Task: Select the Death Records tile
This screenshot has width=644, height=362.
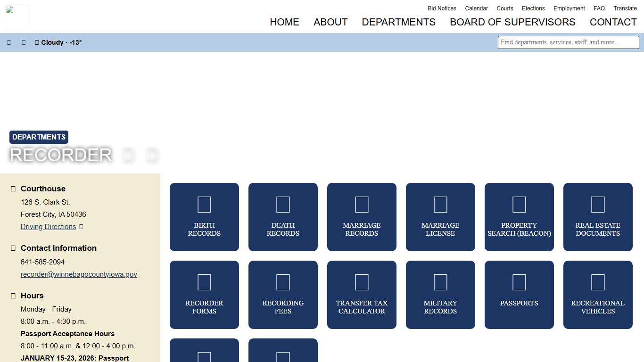Action: (283, 217)
